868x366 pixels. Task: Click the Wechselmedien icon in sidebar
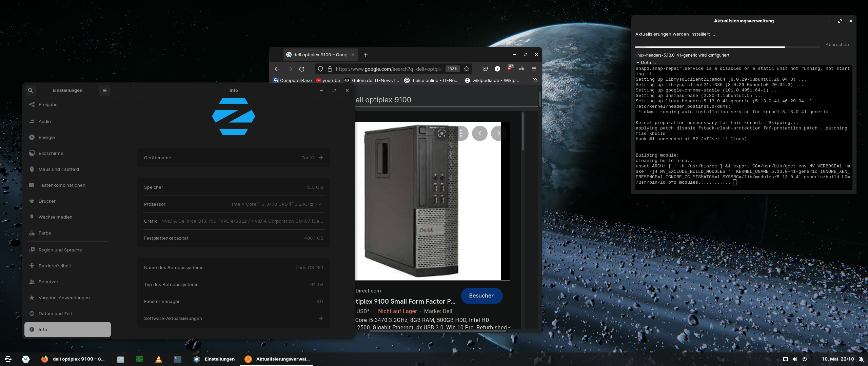[32, 217]
